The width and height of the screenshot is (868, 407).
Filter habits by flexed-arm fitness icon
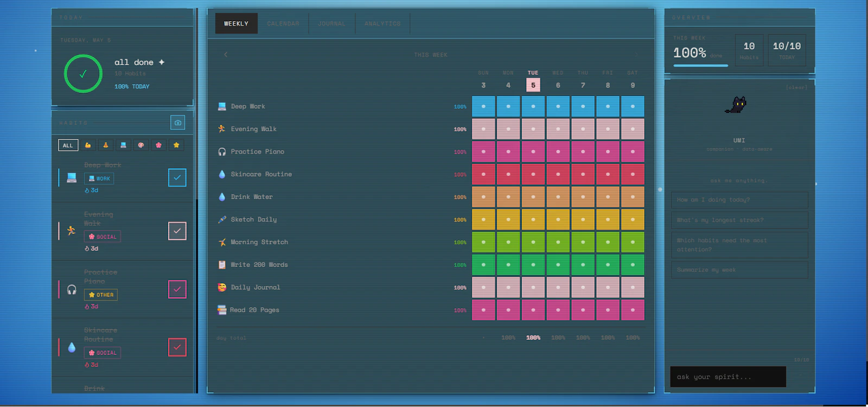pyautogui.click(x=88, y=145)
